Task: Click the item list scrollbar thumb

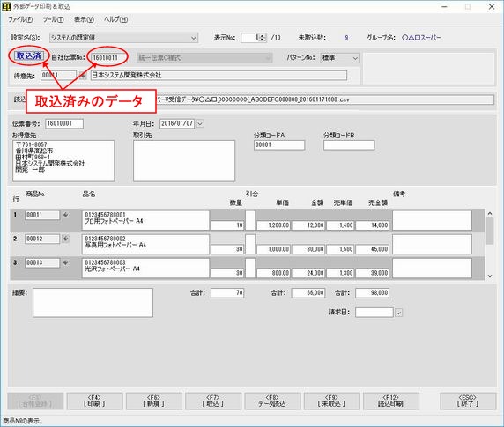Action: (490, 232)
